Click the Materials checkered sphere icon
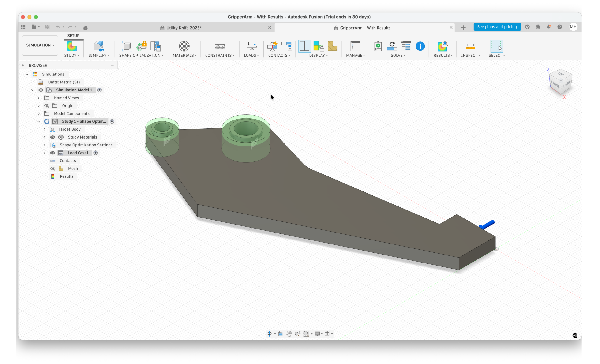Viewport: 600px width, 364px height. [x=184, y=46]
